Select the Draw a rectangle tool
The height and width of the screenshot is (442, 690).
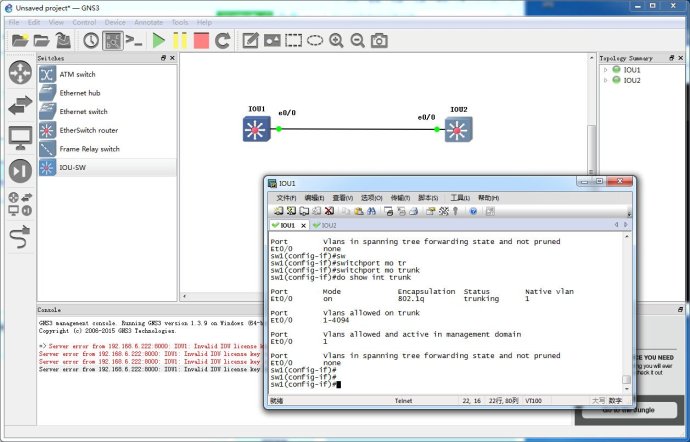coord(294,41)
